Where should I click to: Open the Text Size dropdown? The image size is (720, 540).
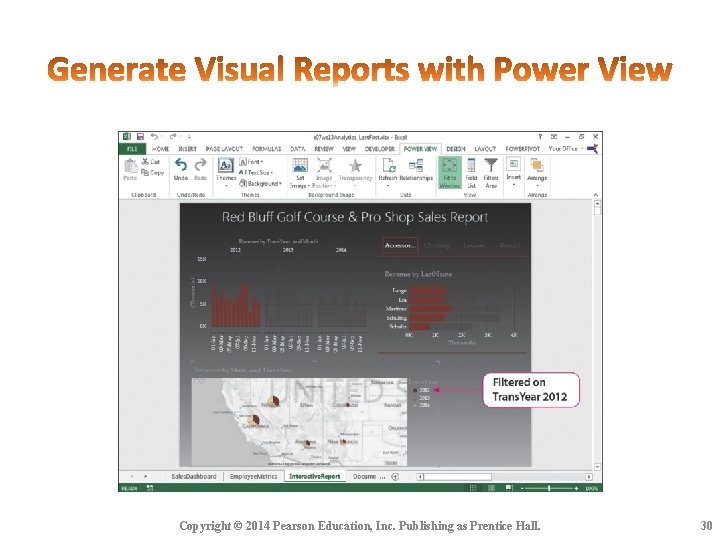[256, 172]
